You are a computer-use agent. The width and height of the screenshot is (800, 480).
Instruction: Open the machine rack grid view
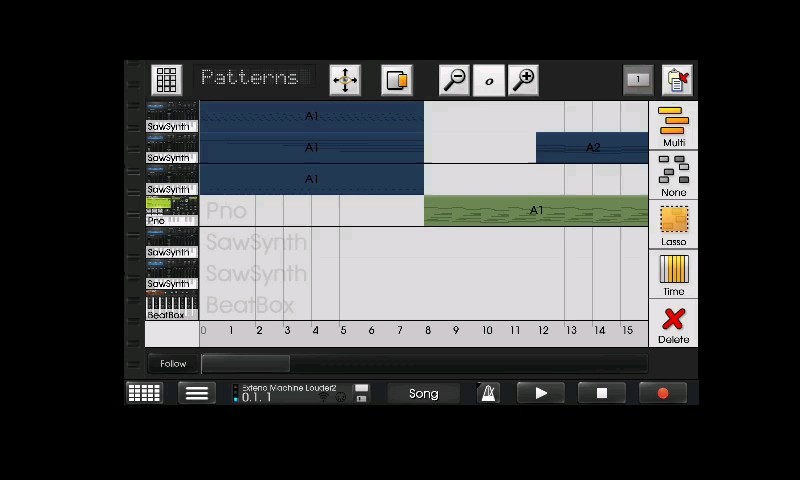pos(144,393)
